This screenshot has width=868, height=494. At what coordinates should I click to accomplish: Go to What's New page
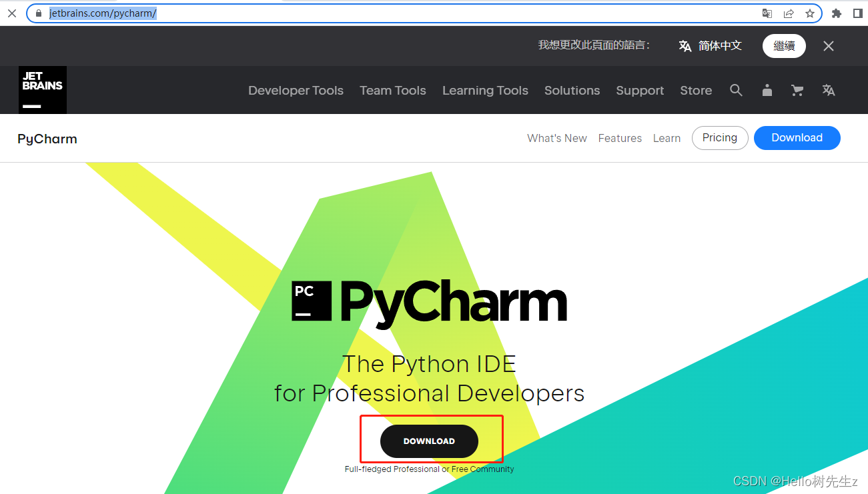pyautogui.click(x=557, y=138)
